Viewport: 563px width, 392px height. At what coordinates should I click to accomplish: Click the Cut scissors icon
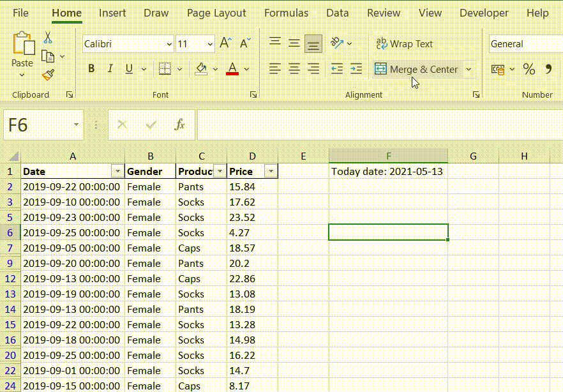(x=48, y=38)
